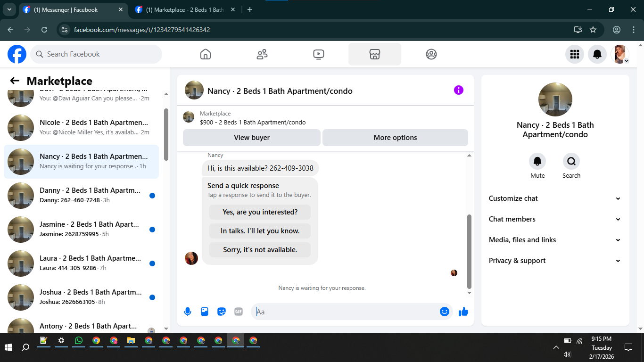The height and width of the screenshot is (362, 644).
Task: Send a voice clip with microphone icon
Action: [188, 312]
